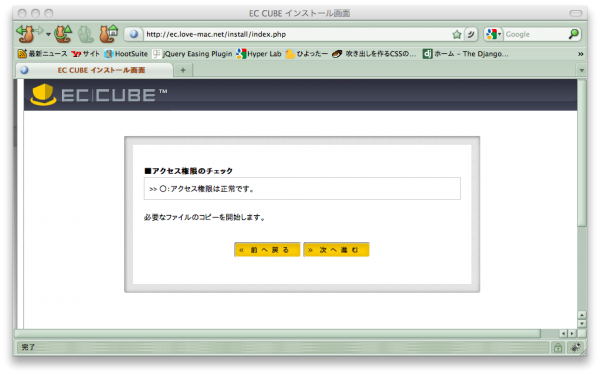The image size is (600, 375).
Task: Open the jQuery Easing Plugin bookmark
Action: coord(192,54)
